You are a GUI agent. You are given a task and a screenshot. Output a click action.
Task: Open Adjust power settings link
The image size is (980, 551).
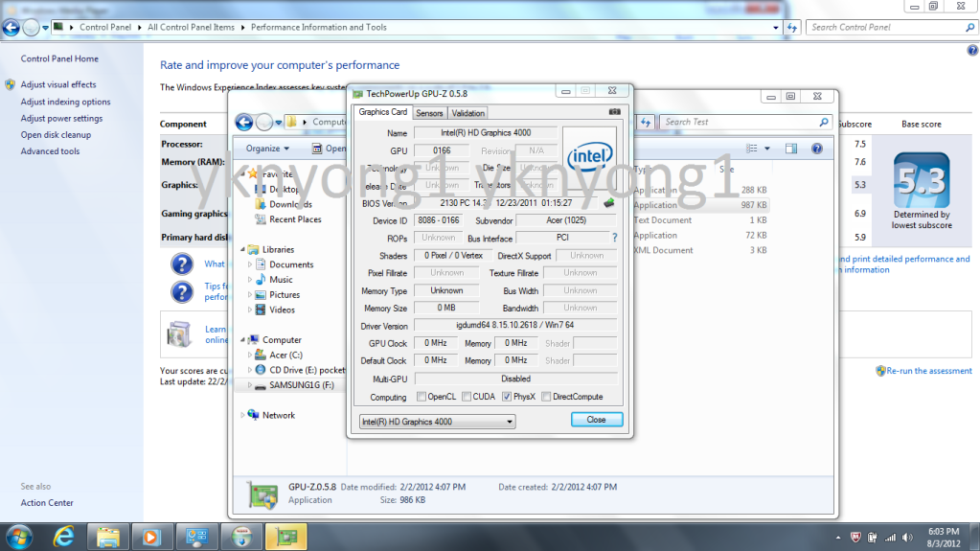tap(61, 118)
